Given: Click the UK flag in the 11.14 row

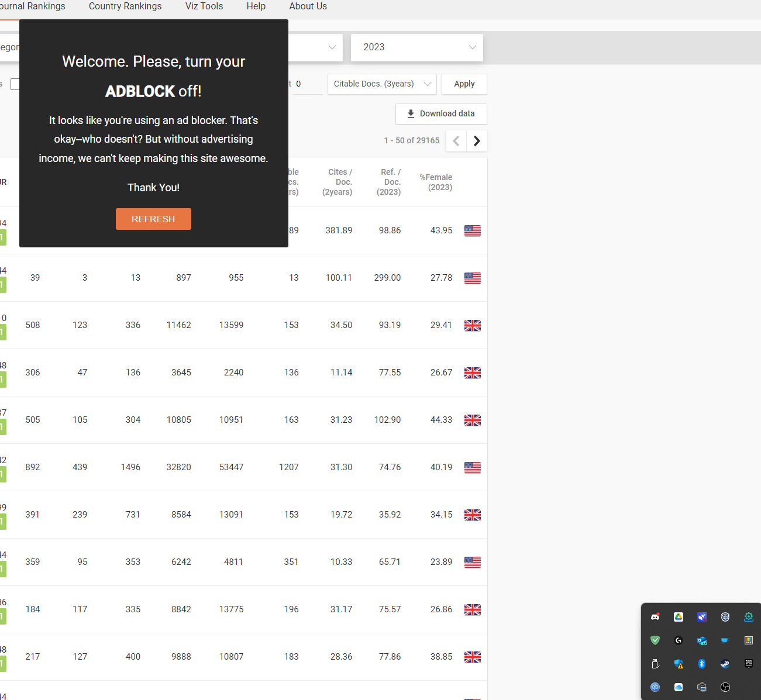Looking at the screenshot, I should (x=473, y=373).
